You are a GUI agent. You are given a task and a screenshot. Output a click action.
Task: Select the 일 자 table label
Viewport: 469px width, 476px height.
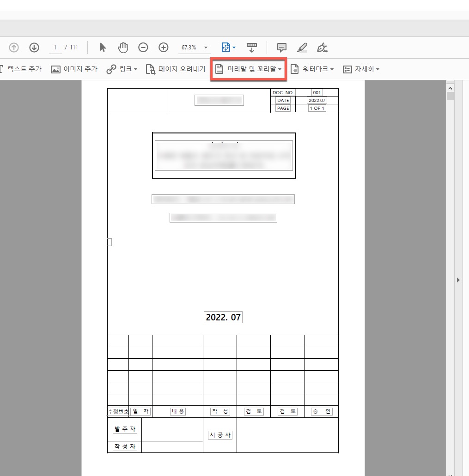(x=140, y=411)
